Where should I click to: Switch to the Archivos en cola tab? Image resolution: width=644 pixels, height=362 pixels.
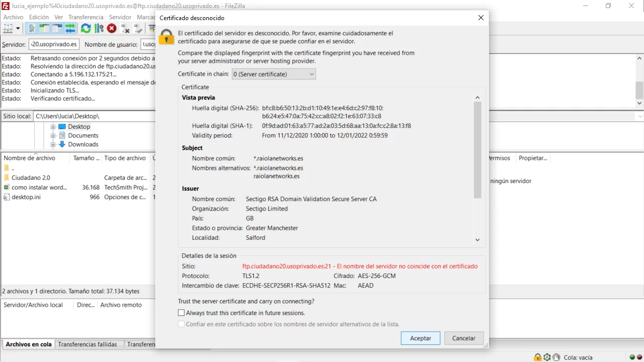pyautogui.click(x=29, y=344)
